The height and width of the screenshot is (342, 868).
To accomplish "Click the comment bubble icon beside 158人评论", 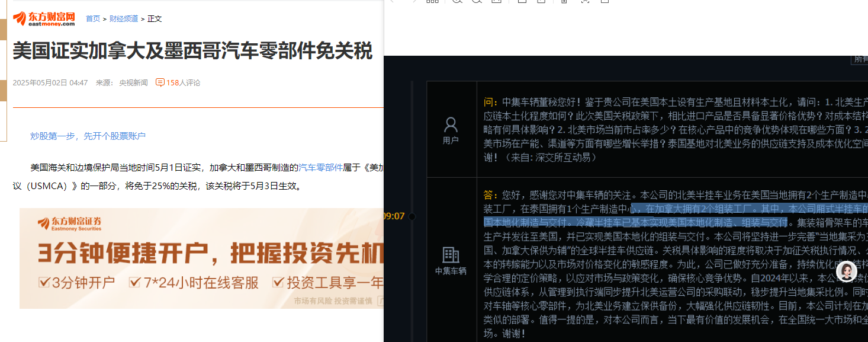I will 160,82.
